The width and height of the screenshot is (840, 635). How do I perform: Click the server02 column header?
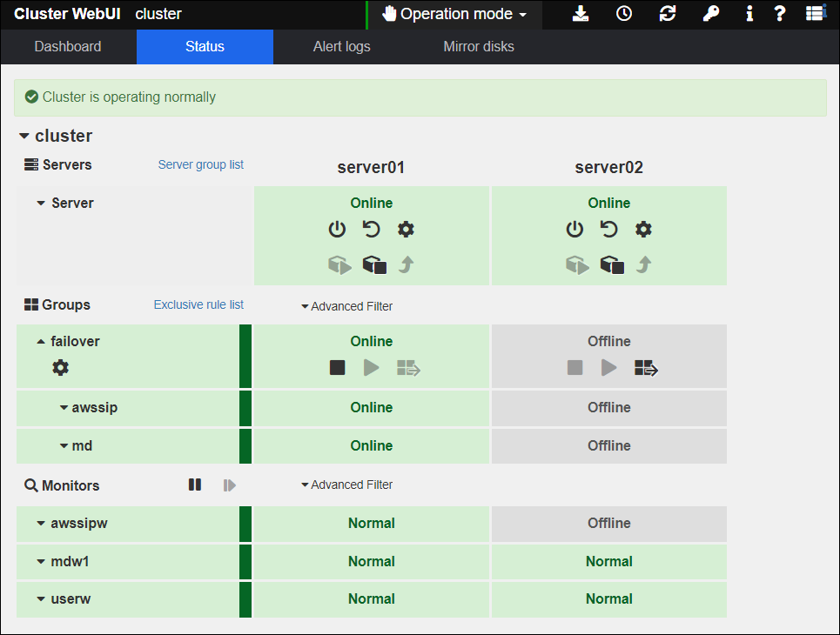[608, 168]
